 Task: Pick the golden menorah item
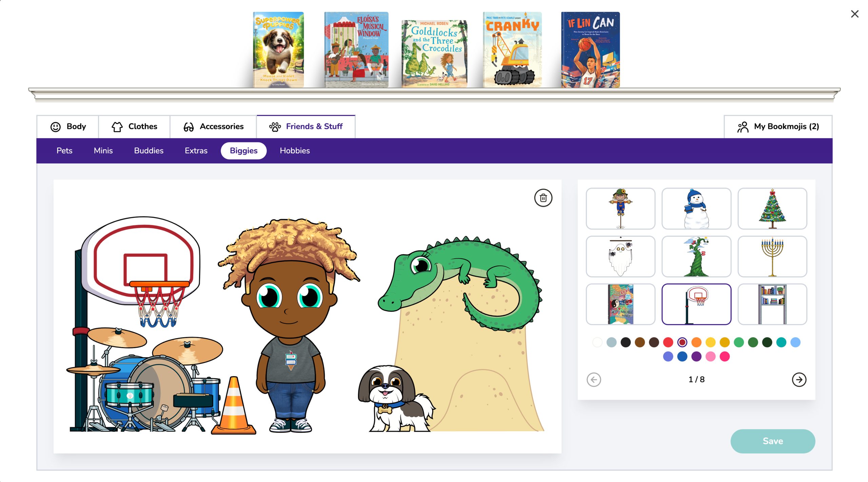772,256
